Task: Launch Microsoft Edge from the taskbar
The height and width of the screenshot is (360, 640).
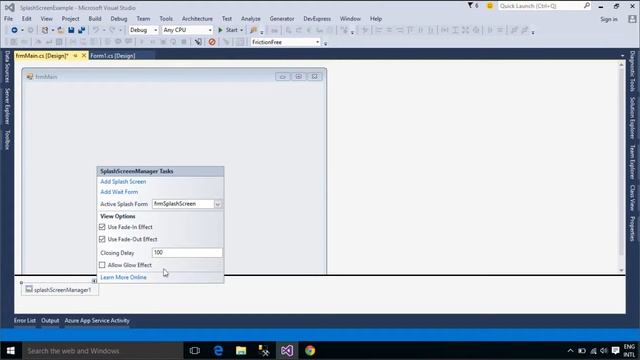Action: click(x=218, y=351)
